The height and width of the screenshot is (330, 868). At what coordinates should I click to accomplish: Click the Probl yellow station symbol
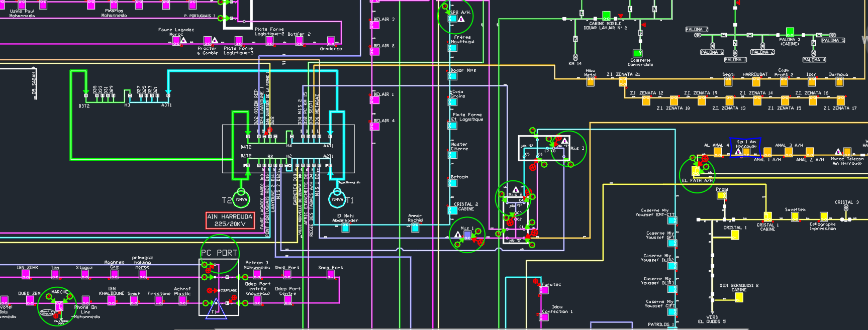tap(721, 196)
